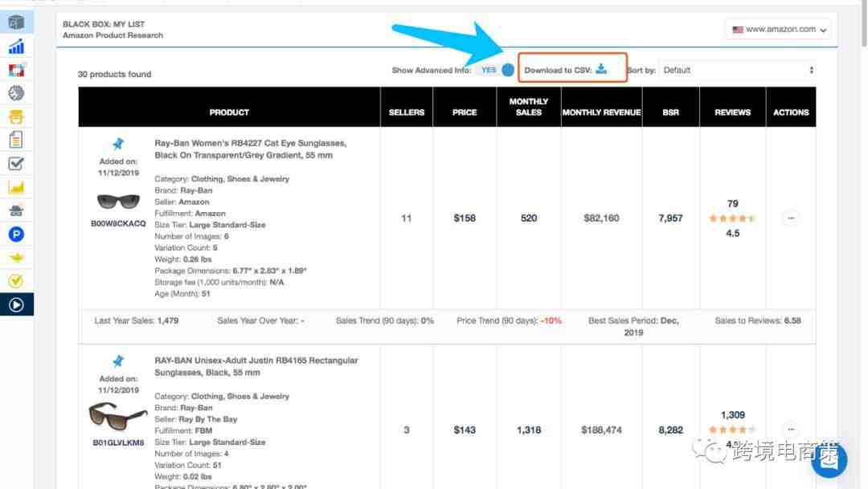The height and width of the screenshot is (489, 868).
Task: Click the 520 monthly sales value
Action: point(529,218)
